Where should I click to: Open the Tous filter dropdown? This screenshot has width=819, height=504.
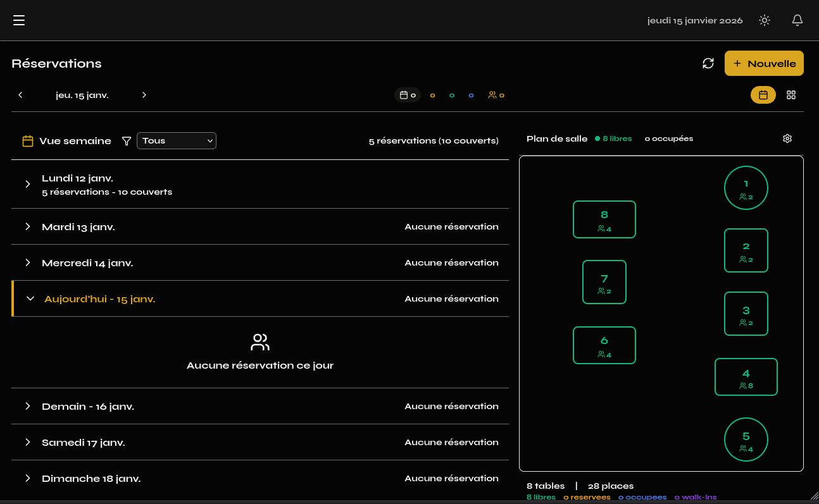click(x=177, y=140)
